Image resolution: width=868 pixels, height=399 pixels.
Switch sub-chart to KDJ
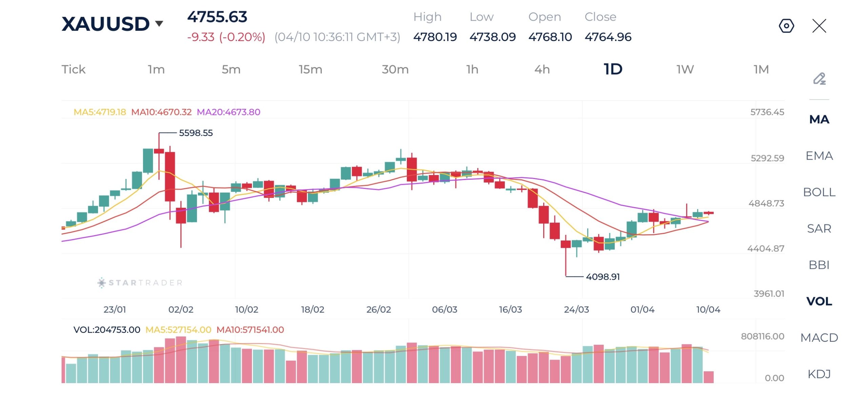coord(819,374)
